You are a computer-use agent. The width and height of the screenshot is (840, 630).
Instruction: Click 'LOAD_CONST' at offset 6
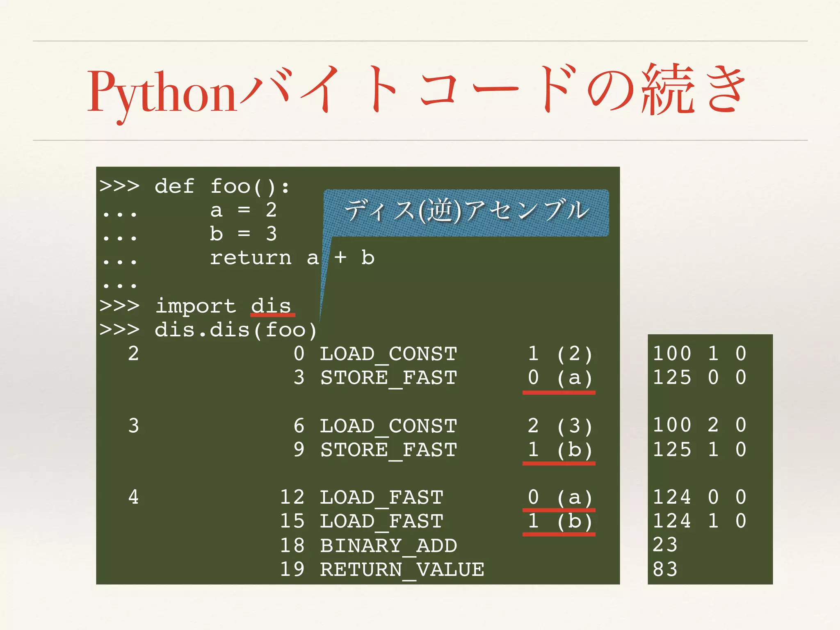click(x=388, y=426)
